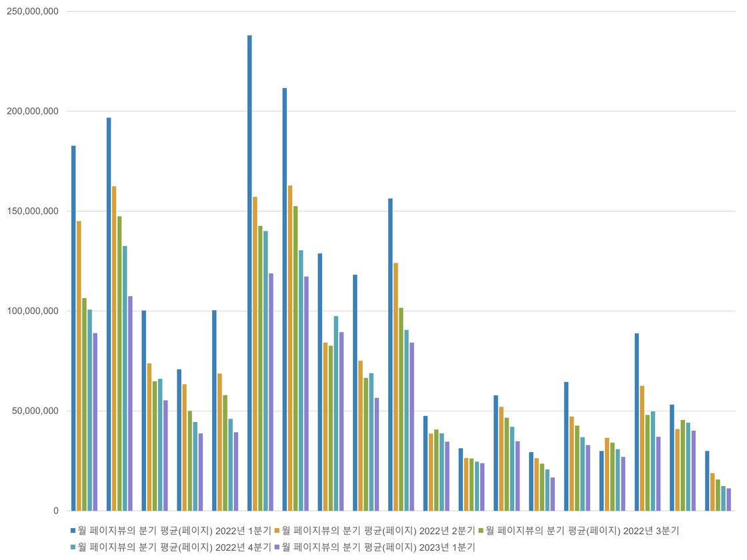Image resolution: width=747 pixels, height=560 pixels.
Task: Click the 150,000,000 axis label
Action: (x=32, y=211)
